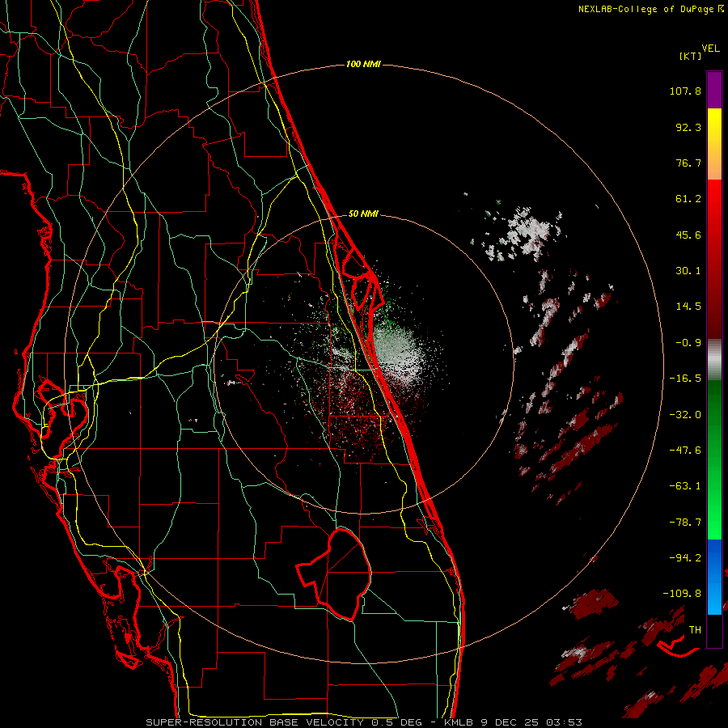Click the 76.7 velocity scale value
The image size is (728, 728).
(688, 163)
